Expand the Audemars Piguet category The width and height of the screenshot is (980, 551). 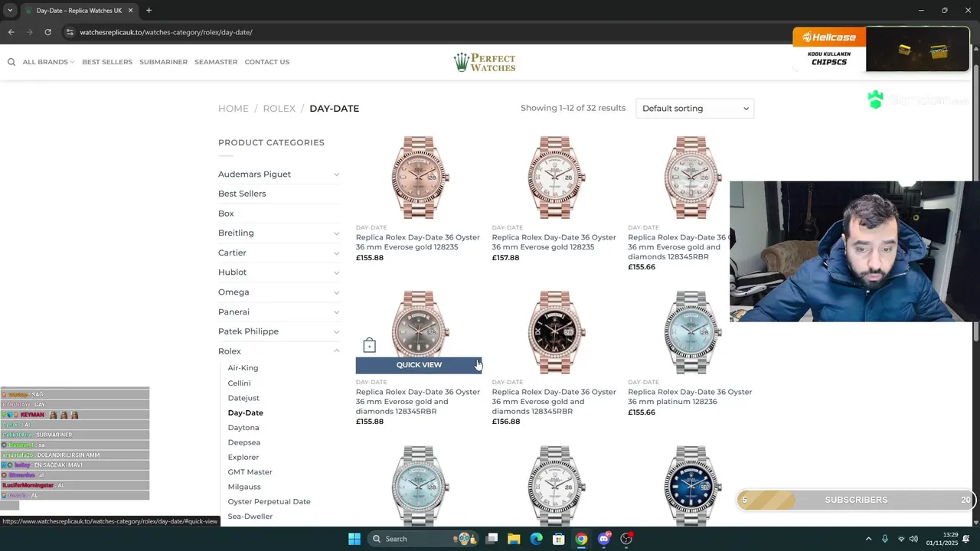click(336, 174)
